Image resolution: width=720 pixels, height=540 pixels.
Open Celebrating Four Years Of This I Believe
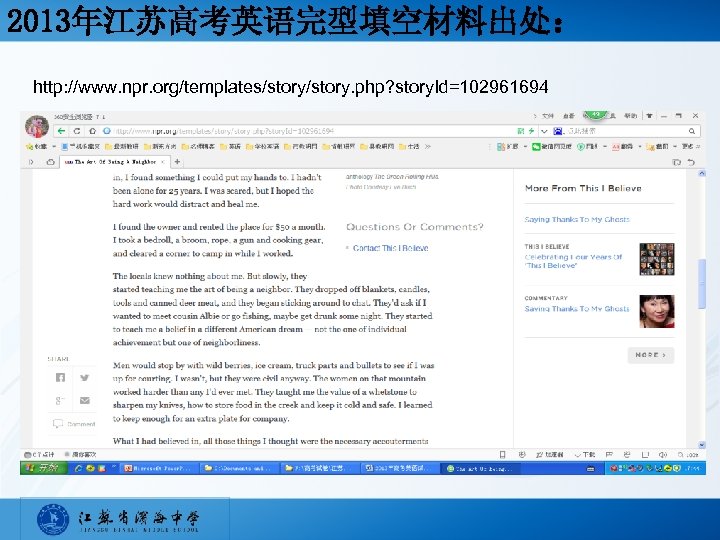pyautogui.click(x=573, y=261)
